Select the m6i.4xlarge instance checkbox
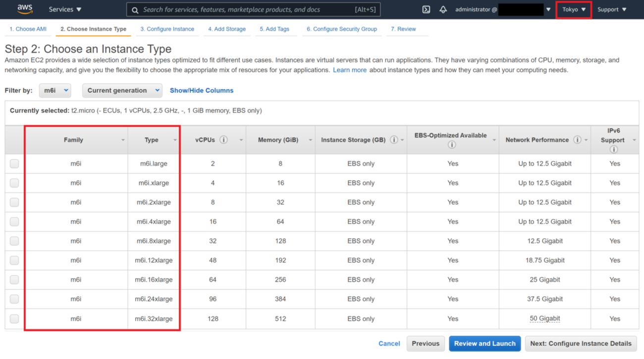This screenshot has height=359, width=644. [14, 222]
